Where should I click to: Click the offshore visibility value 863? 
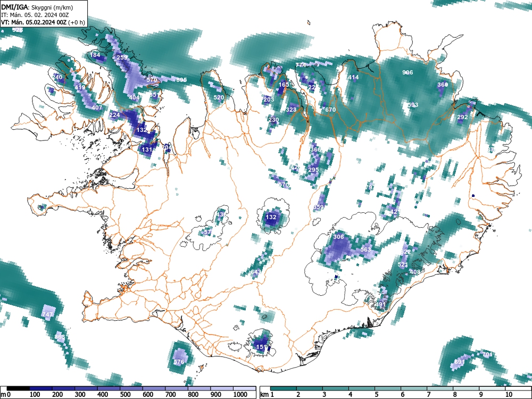(60, 337)
